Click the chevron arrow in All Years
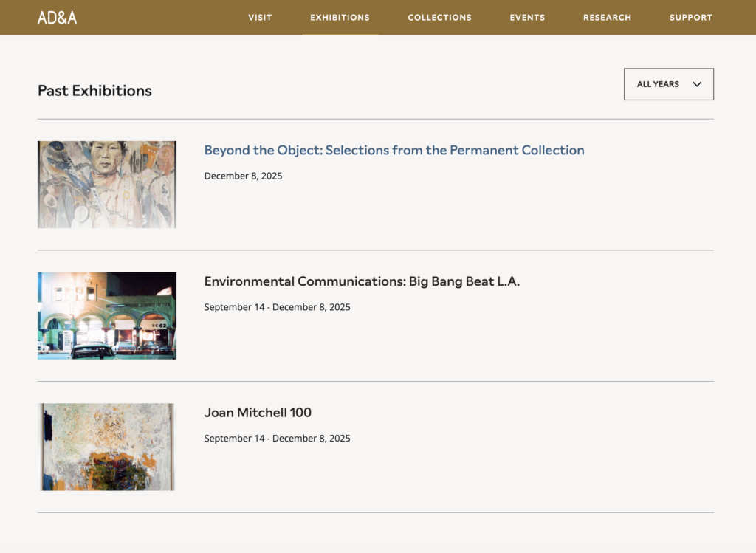Viewport: 756px width, 553px height. (x=697, y=84)
